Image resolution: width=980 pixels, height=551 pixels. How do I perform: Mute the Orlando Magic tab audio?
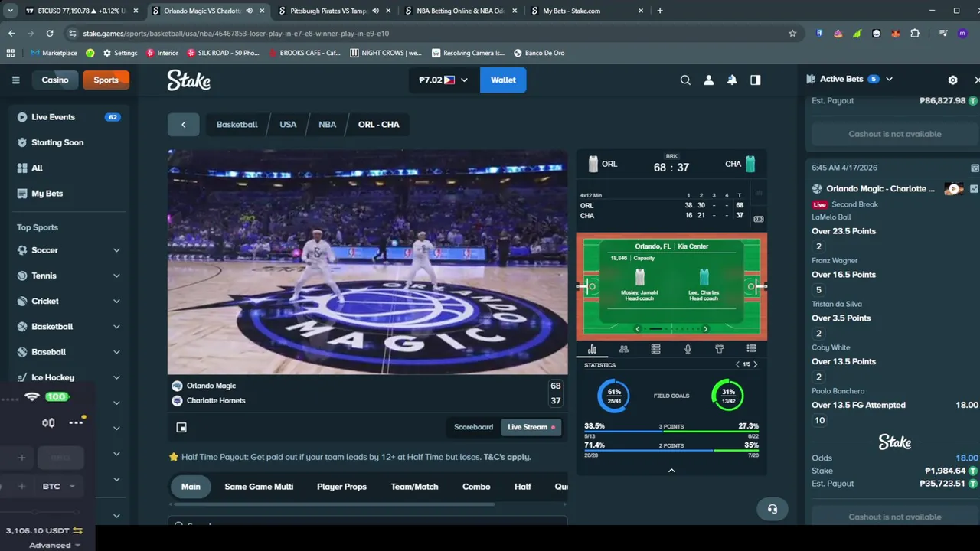(x=250, y=11)
